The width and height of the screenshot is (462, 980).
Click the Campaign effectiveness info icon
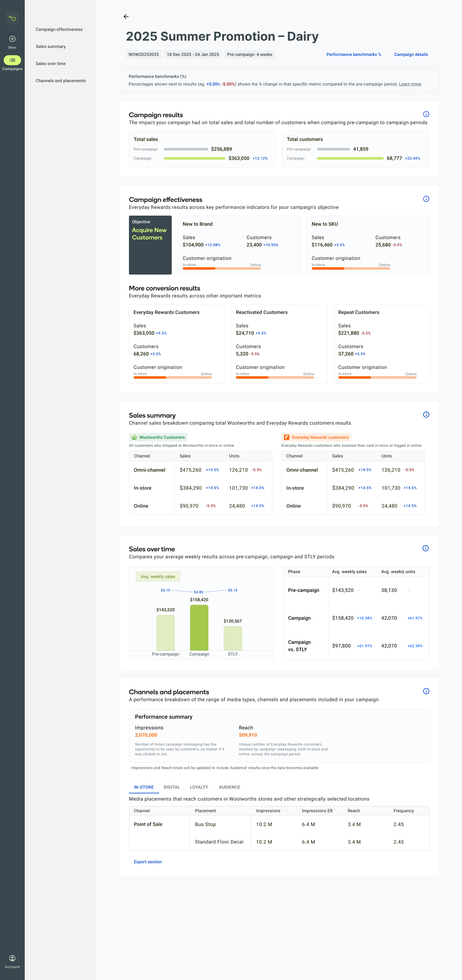coord(426,199)
